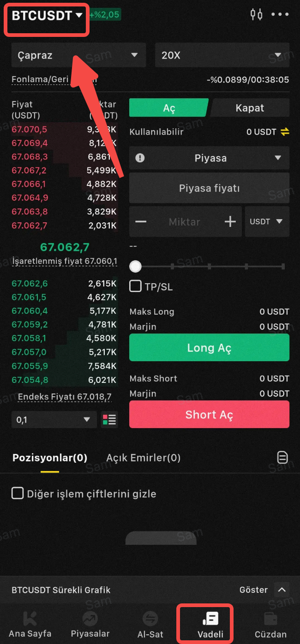Open the candlestick chart icon
This screenshot has width=300, height=644.
256,14
